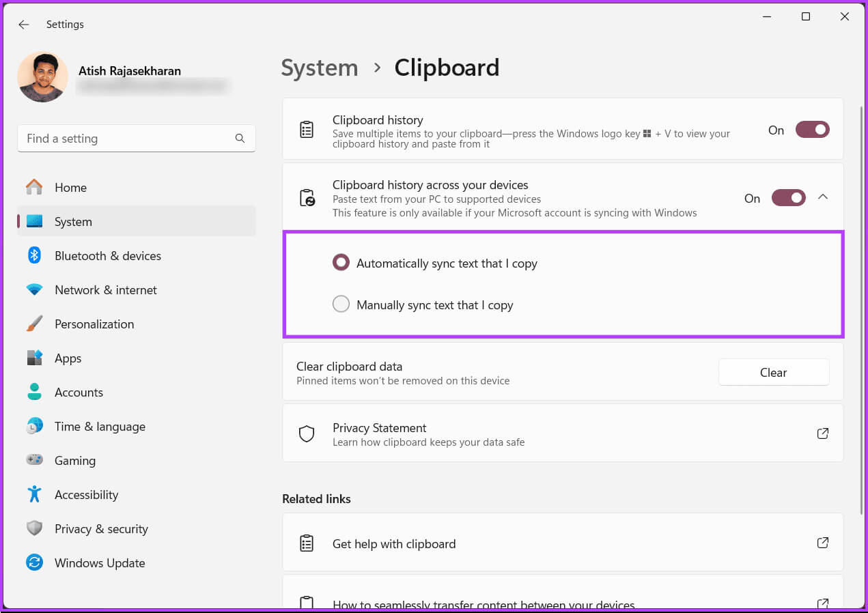Click the Windows Update sync icon
Viewport: 868px width, 613px height.
[x=34, y=562]
